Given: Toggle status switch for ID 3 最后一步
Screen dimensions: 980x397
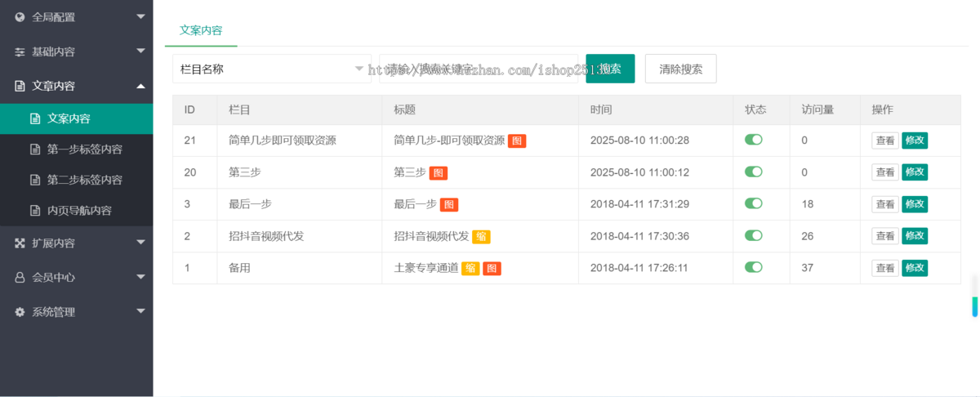Looking at the screenshot, I should 754,203.
